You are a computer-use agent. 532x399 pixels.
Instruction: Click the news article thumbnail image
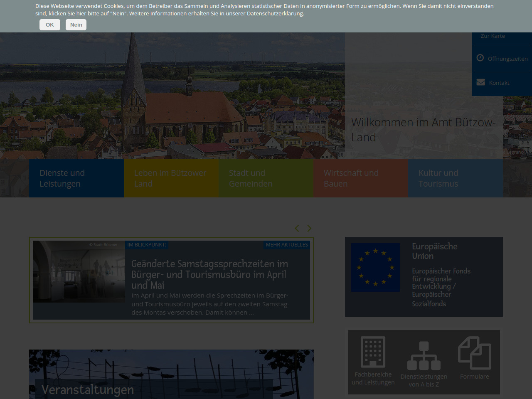pos(79,271)
